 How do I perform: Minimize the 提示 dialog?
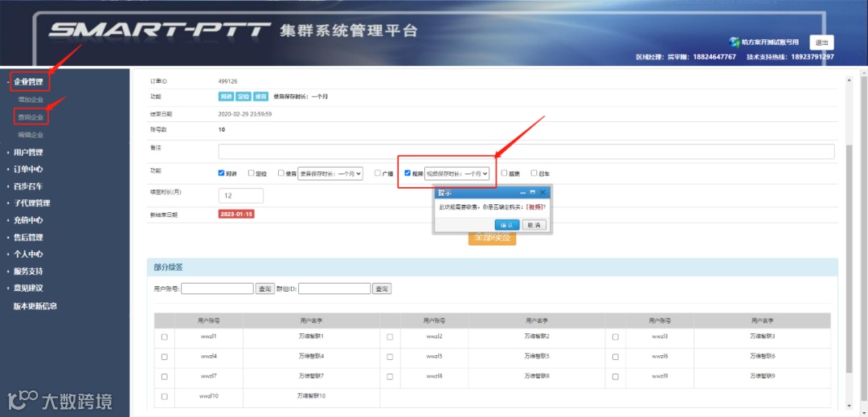pyautogui.click(x=522, y=193)
